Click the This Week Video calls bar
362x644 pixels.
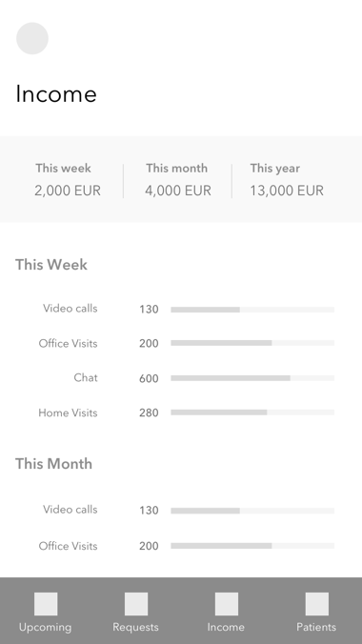[252, 310]
